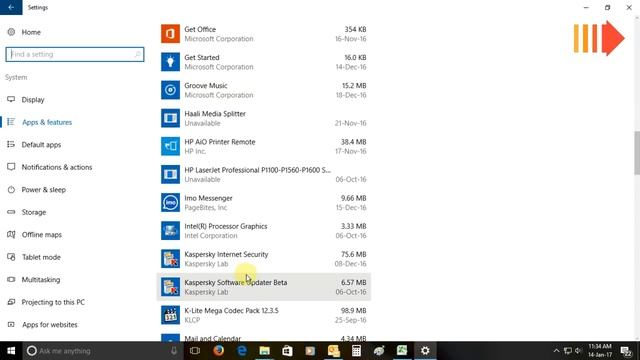640x360 pixels.
Task: Click the Kaspersky Software Updater Beta icon
Action: (170, 287)
